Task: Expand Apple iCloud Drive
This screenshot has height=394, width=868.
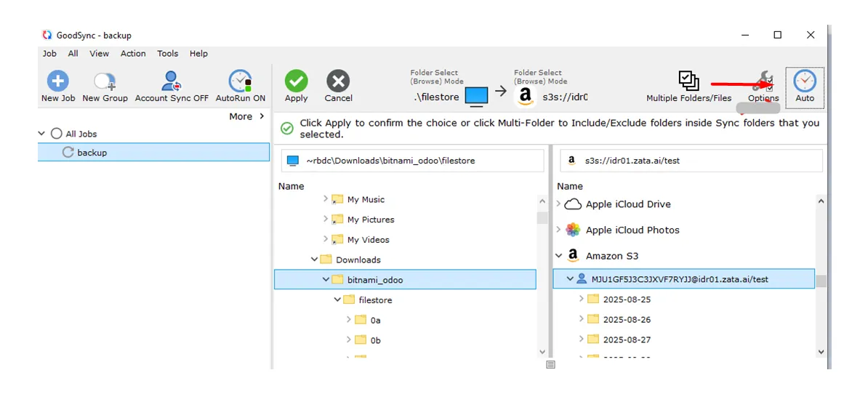Action: 558,204
